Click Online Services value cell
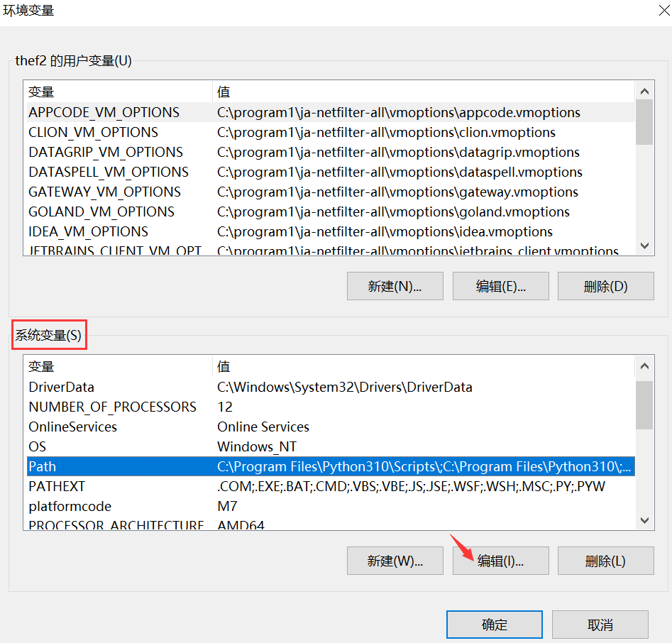672x643 pixels. 263,427
